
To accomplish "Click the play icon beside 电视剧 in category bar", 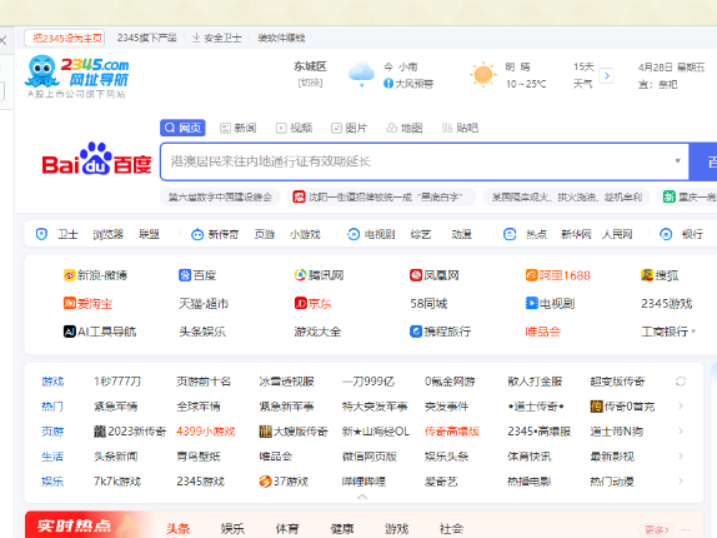I will coord(353,234).
